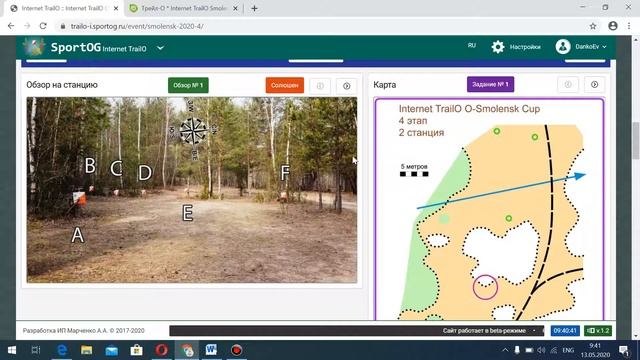Open the DankoEv user avatar icon

click(563, 47)
